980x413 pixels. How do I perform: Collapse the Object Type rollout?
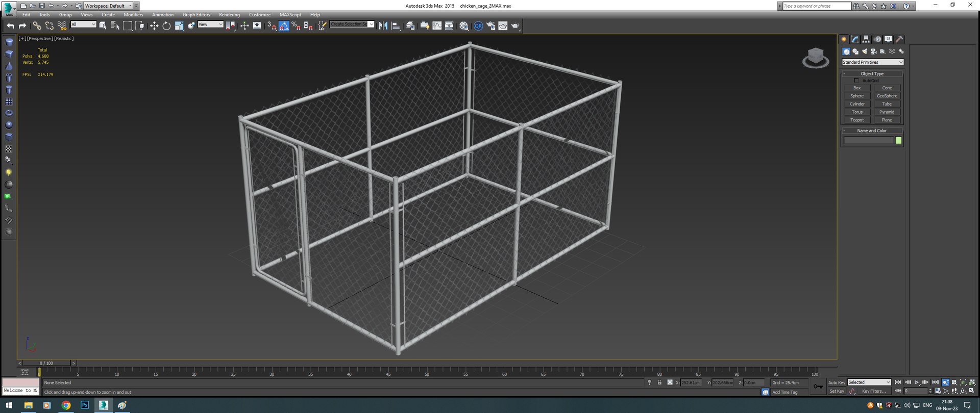pos(872,74)
